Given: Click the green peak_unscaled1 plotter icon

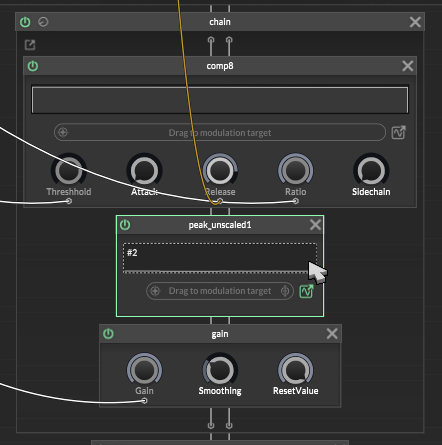Looking at the screenshot, I should [x=307, y=291].
